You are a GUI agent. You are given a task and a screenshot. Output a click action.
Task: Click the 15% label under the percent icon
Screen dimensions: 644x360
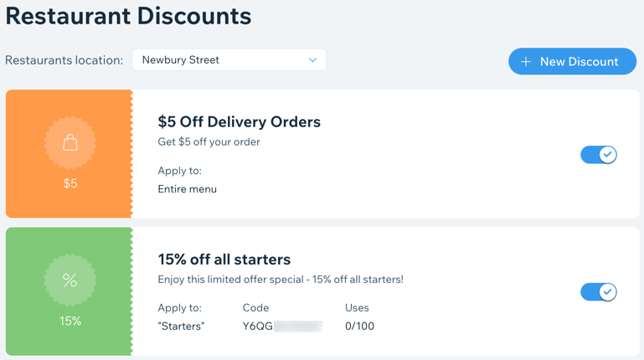click(70, 321)
